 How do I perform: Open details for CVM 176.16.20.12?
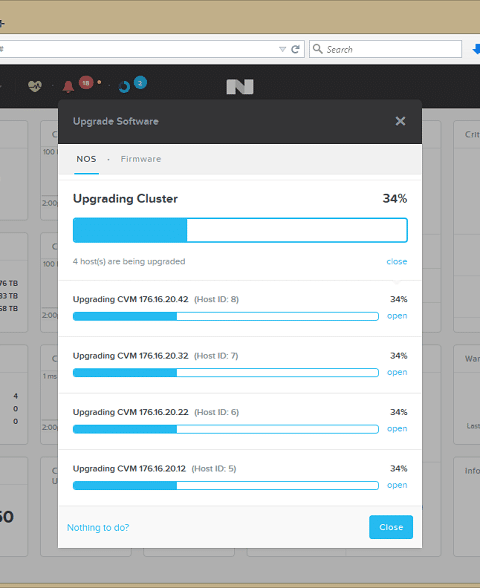pyautogui.click(x=397, y=485)
